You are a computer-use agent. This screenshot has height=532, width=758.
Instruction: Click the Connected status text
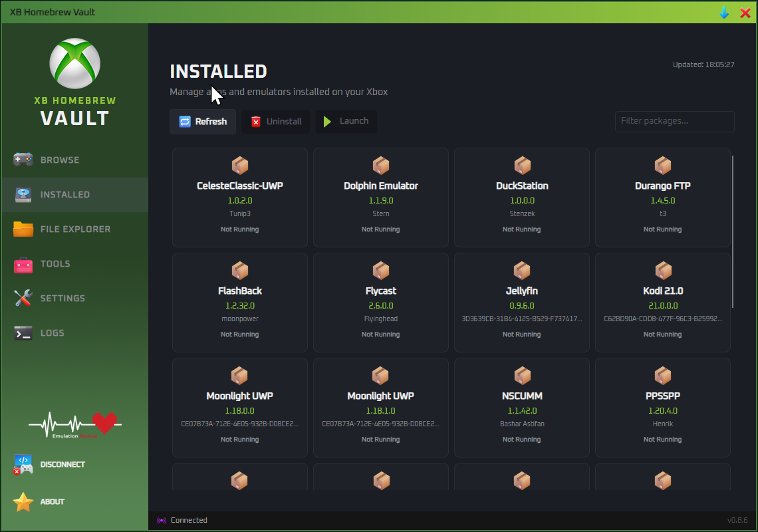tap(189, 521)
